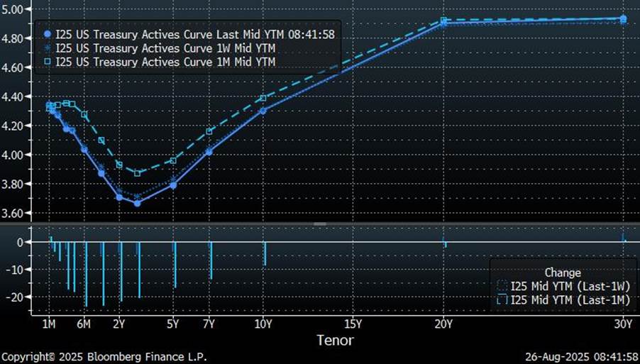Select the 1M curve square marker at 20Y
This screenshot has height=364, width=640.
point(443,21)
